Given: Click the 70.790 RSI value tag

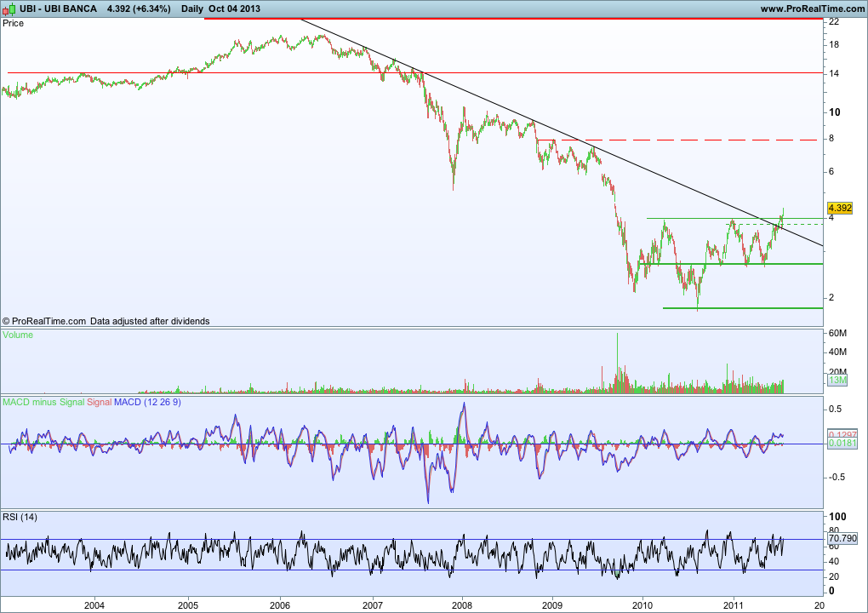Looking at the screenshot, I should click(842, 538).
